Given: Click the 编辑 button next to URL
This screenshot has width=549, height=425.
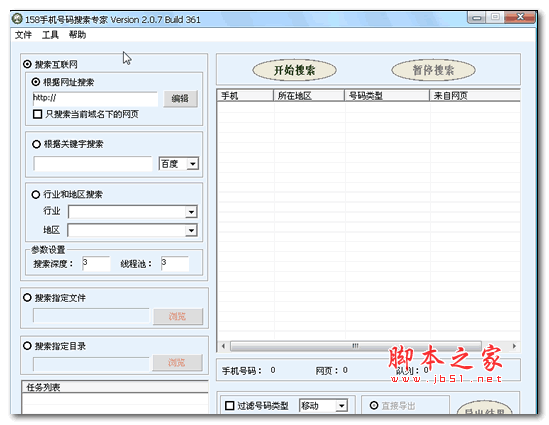Looking at the screenshot, I should tap(180, 99).
